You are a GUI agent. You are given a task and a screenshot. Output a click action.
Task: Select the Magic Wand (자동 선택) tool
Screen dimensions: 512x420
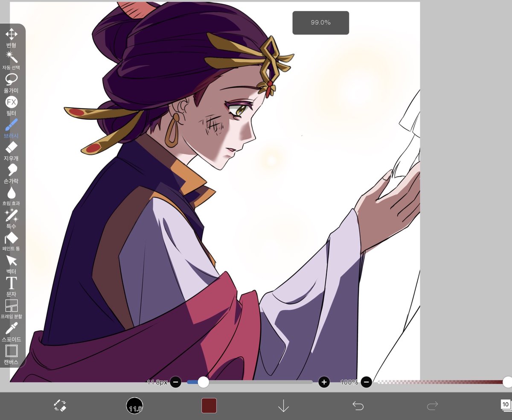click(11, 60)
